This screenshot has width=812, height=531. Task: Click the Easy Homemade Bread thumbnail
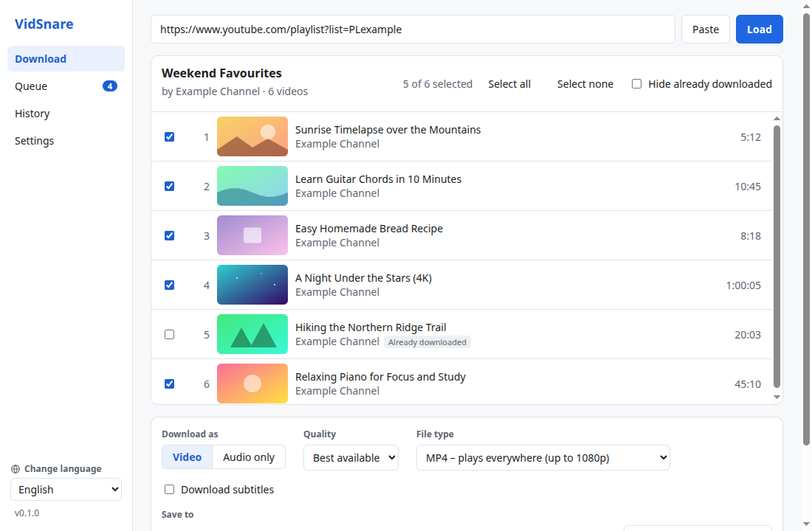[252, 235]
